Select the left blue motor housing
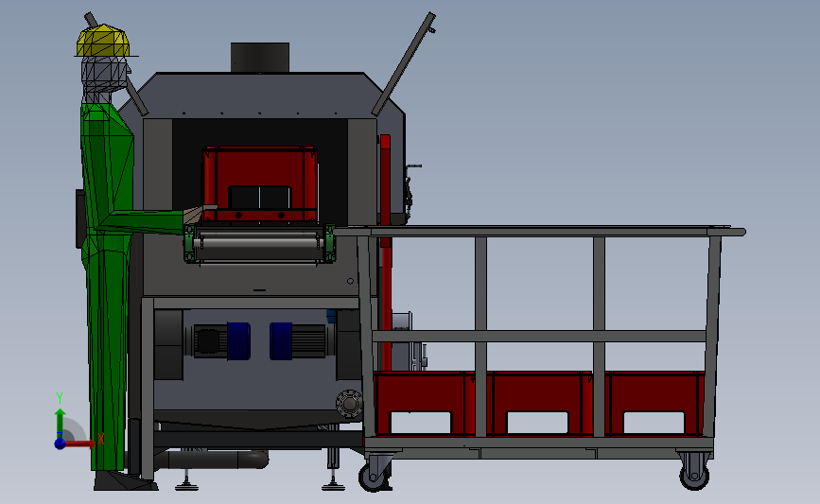This screenshot has height=504, width=820. (238, 340)
